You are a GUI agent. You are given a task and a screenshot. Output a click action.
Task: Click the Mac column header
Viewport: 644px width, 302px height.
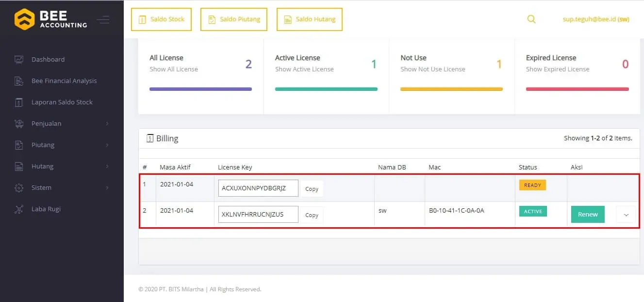[x=435, y=167]
